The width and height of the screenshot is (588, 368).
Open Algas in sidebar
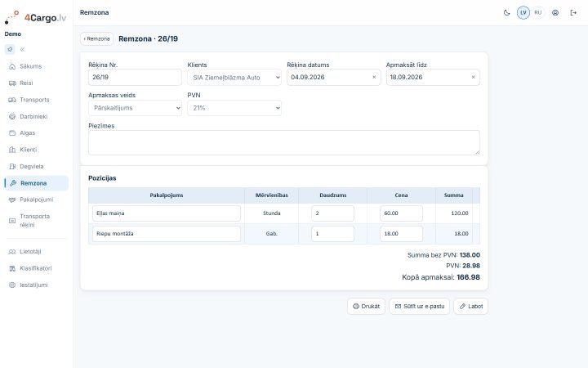pos(37,133)
